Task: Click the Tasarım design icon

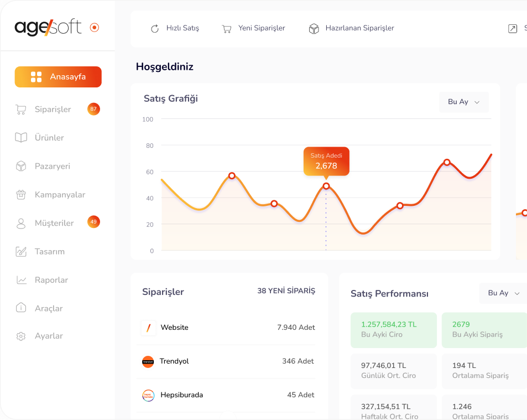Action: (x=21, y=252)
